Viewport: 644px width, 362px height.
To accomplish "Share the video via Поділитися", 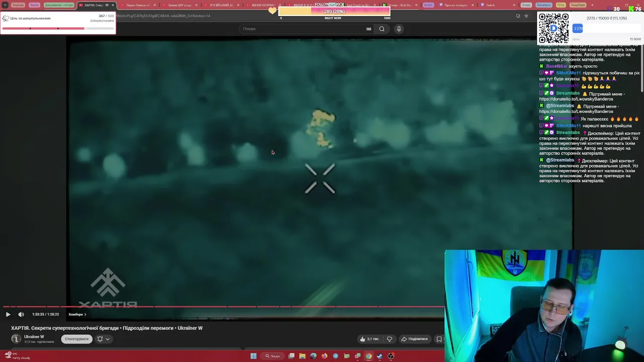I will [414, 339].
